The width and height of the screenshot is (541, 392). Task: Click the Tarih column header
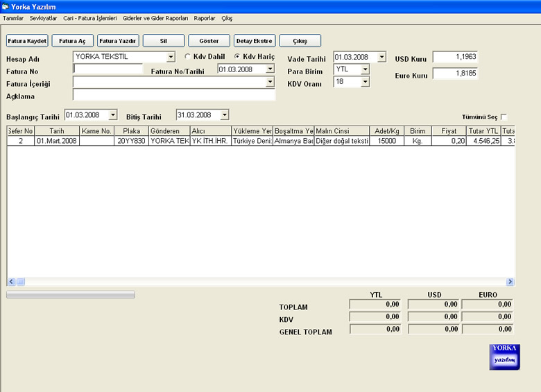coord(57,131)
